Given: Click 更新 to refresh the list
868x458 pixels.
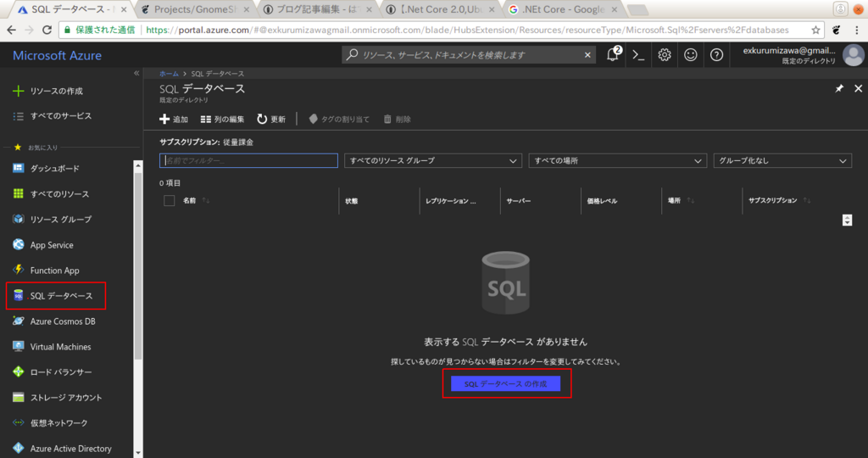Looking at the screenshot, I should click(x=271, y=119).
